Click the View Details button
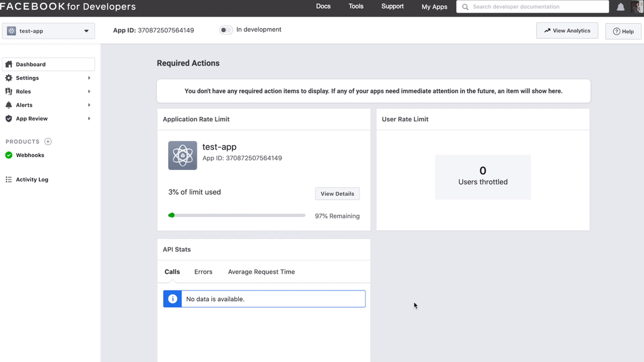Image resolution: width=644 pixels, height=362 pixels. pyautogui.click(x=337, y=193)
